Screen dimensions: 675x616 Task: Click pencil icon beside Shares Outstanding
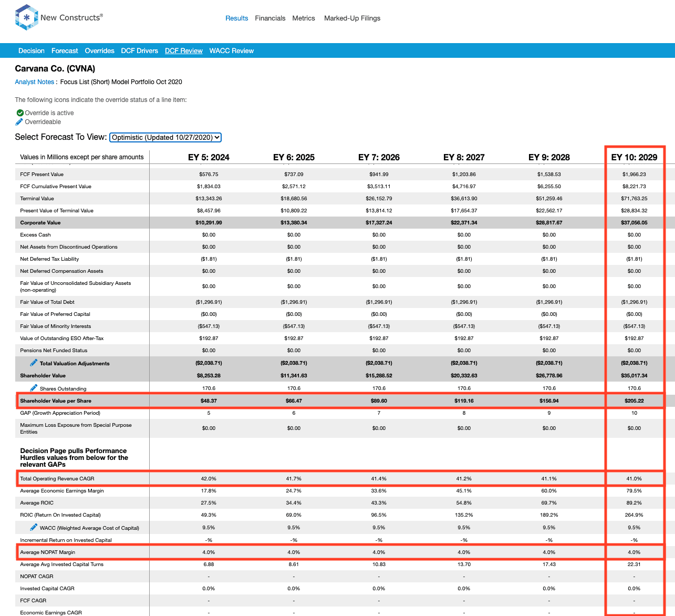(x=34, y=388)
